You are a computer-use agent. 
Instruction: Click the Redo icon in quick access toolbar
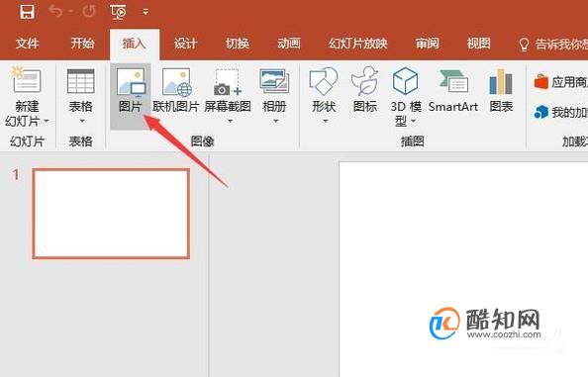(x=89, y=12)
